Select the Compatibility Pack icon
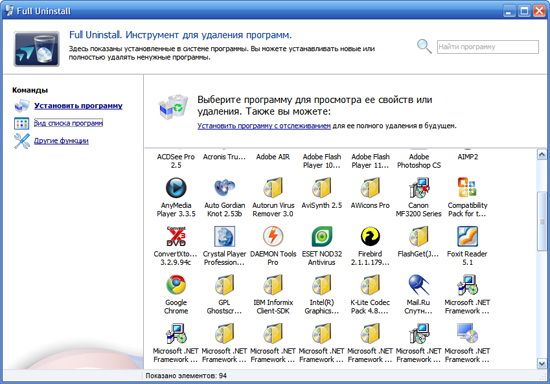 467,188
